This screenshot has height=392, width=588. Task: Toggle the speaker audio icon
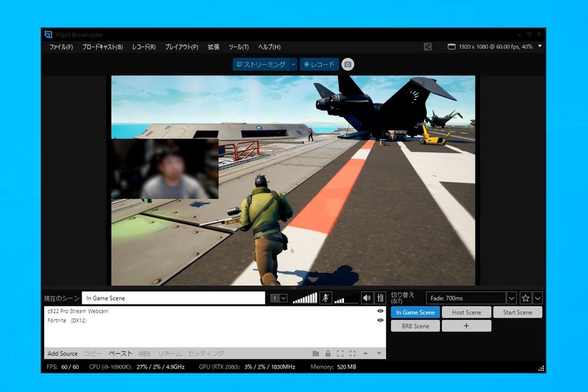coord(367,298)
